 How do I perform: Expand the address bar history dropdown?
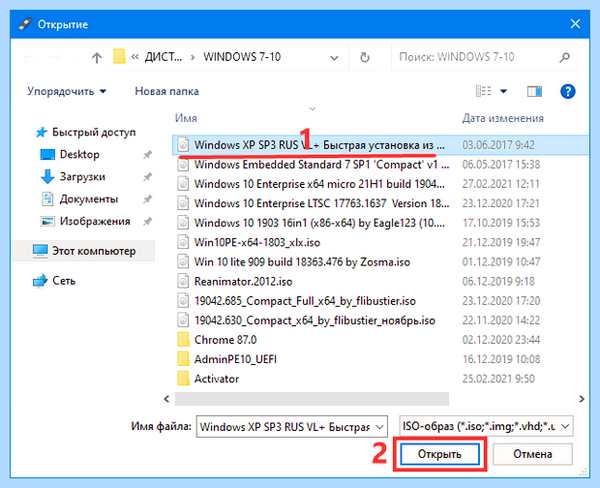[x=334, y=58]
